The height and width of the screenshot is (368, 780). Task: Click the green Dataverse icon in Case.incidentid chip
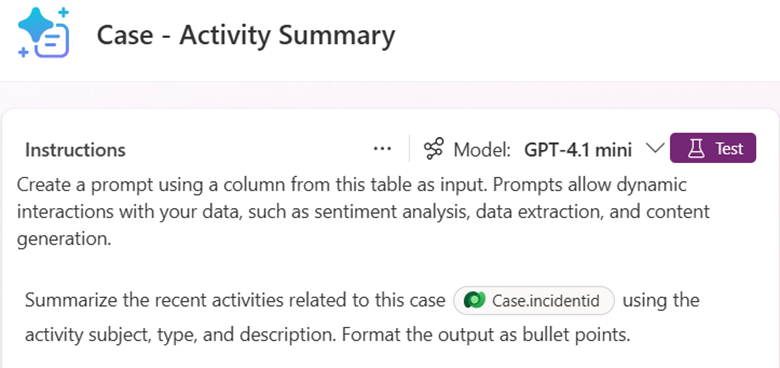pyautogui.click(x=472, y=300)
